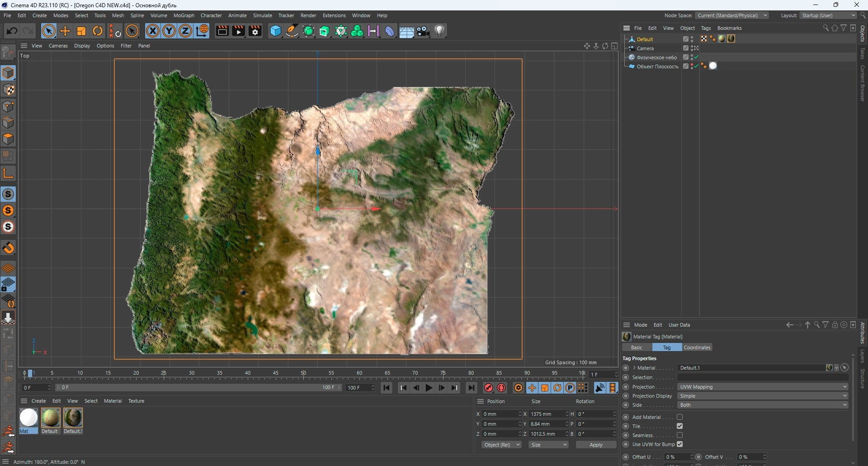Select the Scale tool
Screen dimensions: 868x466
click(x=81, y=31)
